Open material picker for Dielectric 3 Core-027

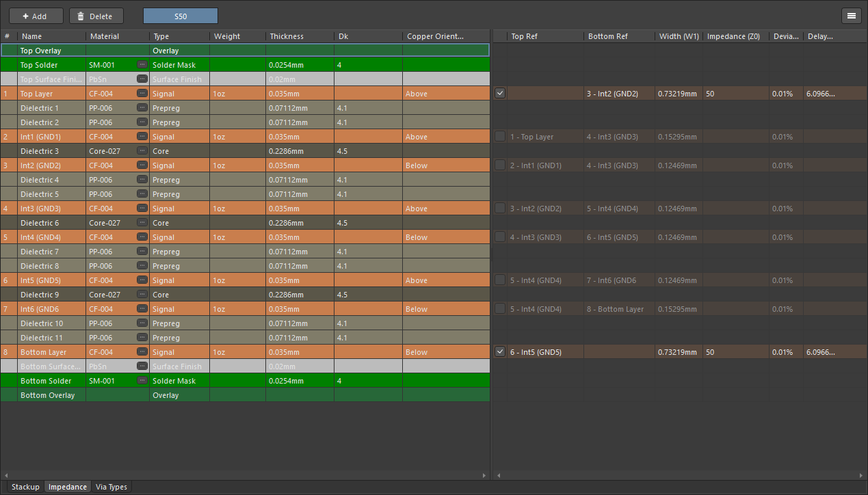coord(142,151)
